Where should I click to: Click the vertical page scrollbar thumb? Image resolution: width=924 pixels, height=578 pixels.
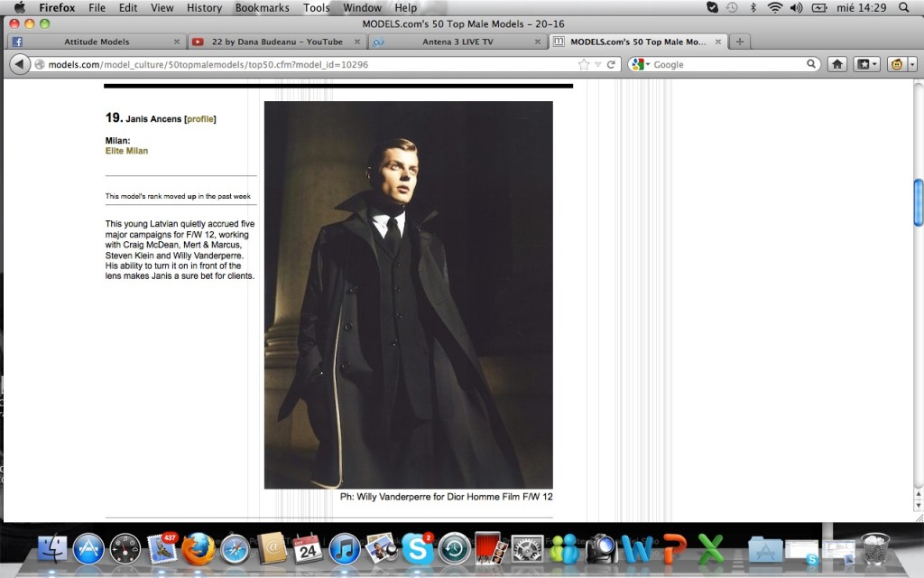[x=918, y=202]
